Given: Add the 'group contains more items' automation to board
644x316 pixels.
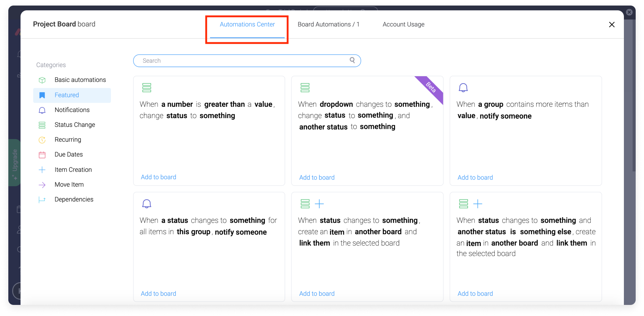Looking at the screenshot, I should [x=475, y=177].
